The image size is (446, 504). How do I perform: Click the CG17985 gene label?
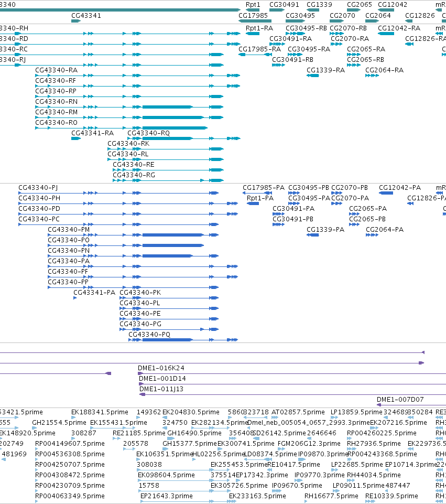click(x=253, y=16)
